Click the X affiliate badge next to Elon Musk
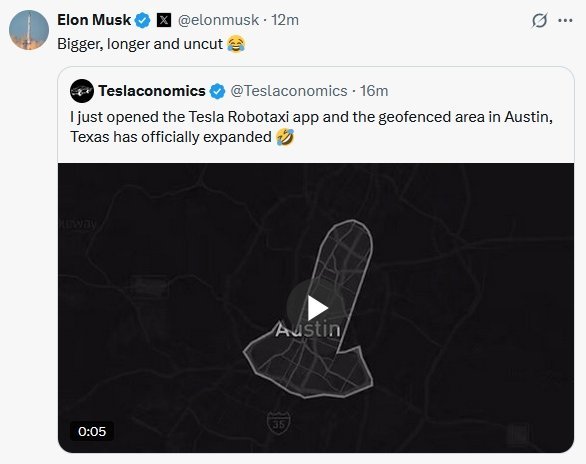This screenshot has height=464, width=586. [164, 20]
